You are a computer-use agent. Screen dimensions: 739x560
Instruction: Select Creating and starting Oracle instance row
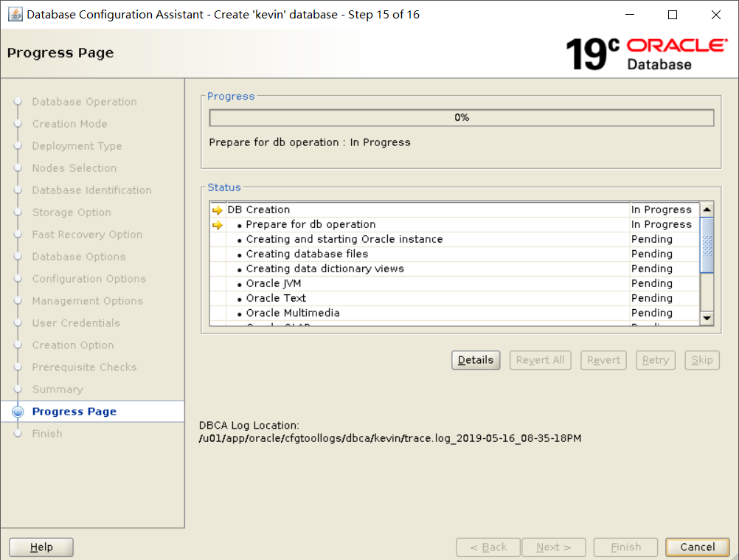455,239
